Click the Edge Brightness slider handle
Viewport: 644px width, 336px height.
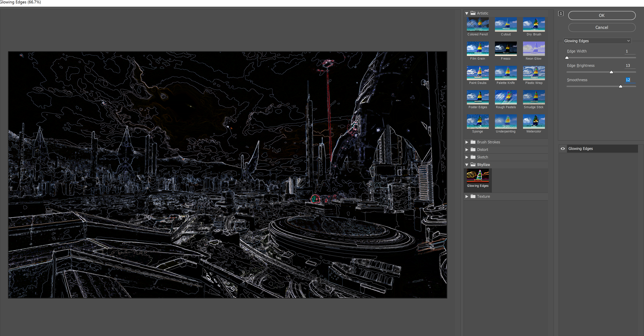[611, 72]
